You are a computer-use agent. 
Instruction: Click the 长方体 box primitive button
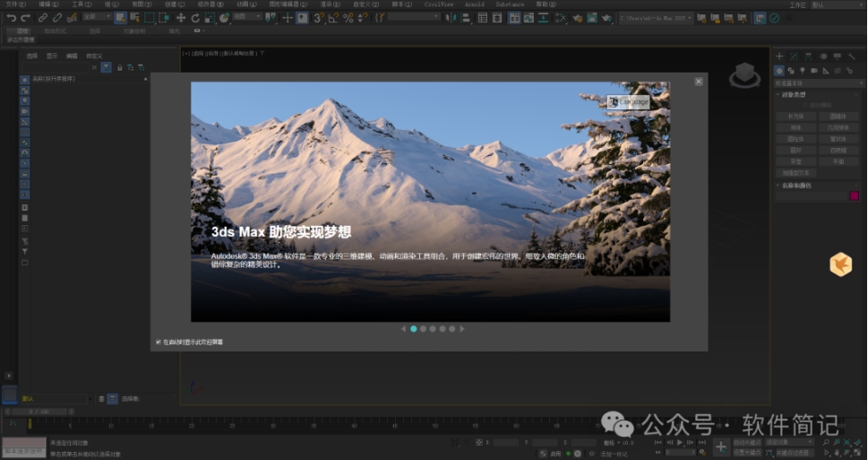click(795, 116)
